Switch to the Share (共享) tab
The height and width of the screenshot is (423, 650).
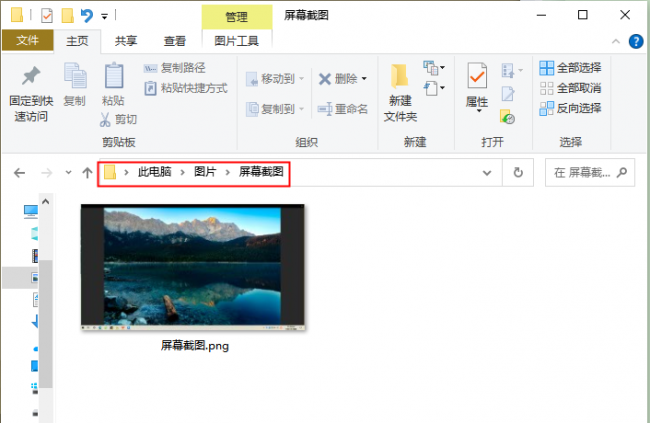coord(126,41)
